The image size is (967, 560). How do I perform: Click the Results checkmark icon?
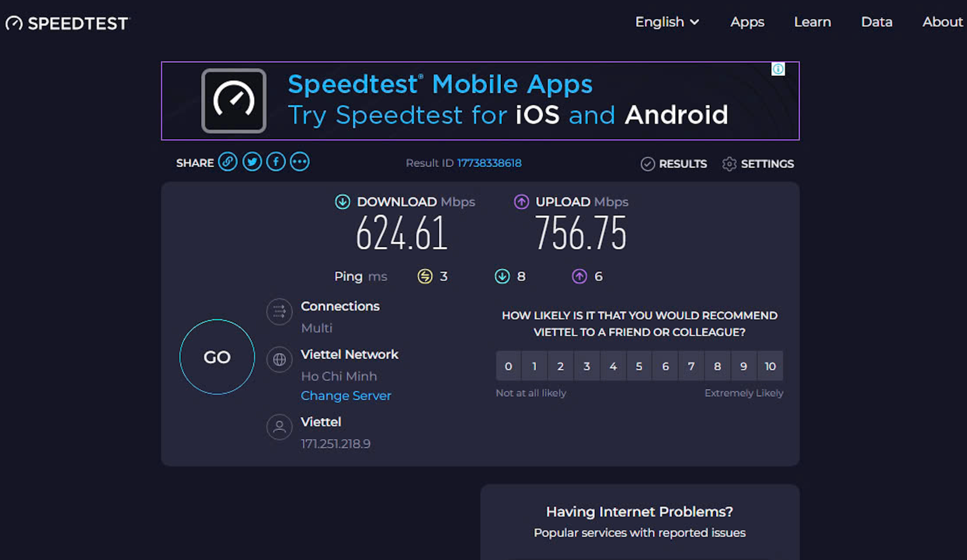click(647, 164)
